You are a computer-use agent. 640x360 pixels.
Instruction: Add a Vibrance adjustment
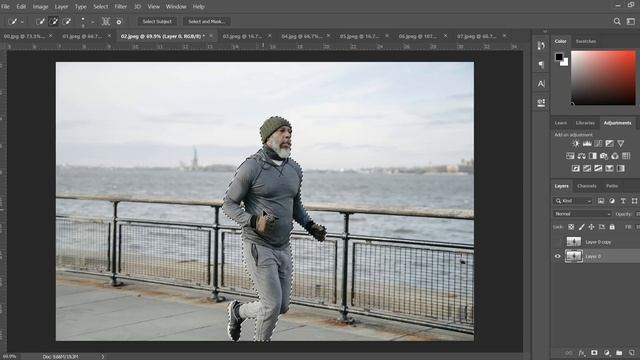point(620,144)
